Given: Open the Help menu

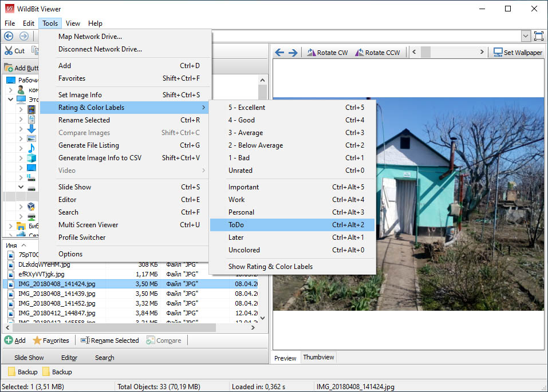Looking at the screenshot, I should click(x=95, y=23).
